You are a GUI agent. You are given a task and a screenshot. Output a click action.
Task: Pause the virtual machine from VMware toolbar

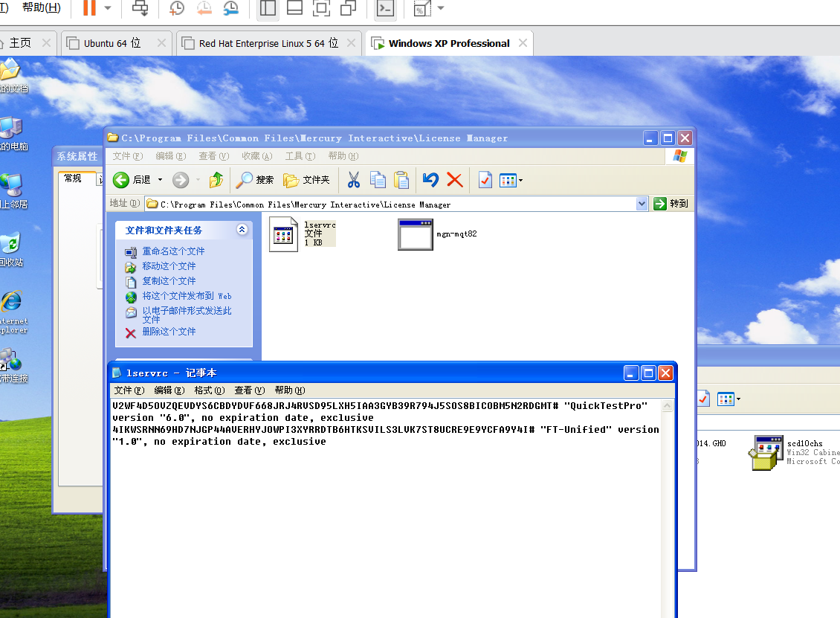(89, 8)
